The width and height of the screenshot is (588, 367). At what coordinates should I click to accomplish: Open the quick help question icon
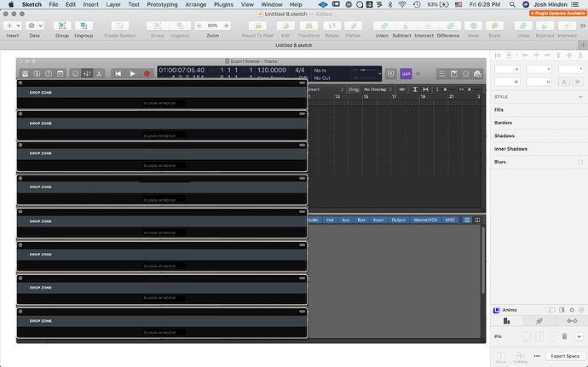click(x=49, y=74)
